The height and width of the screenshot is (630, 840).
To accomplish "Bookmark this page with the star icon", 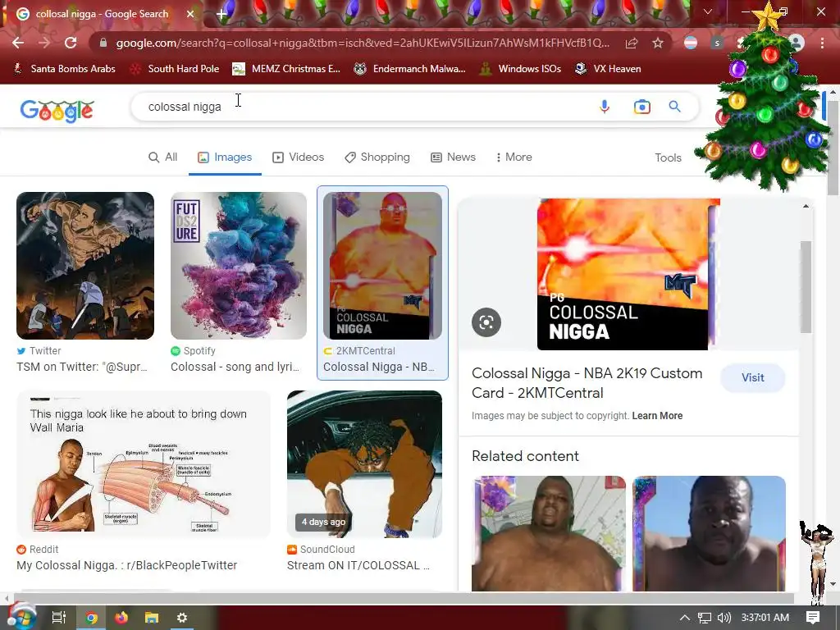I will [658, 43].
